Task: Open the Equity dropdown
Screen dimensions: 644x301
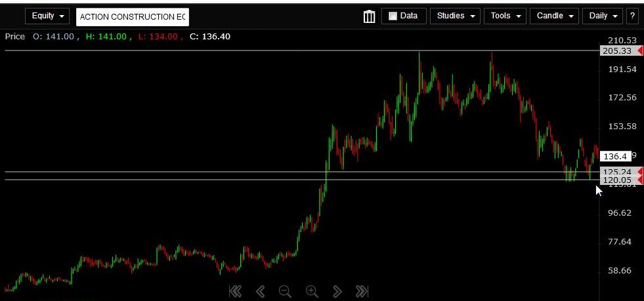Action: click(x=48, y=16)
